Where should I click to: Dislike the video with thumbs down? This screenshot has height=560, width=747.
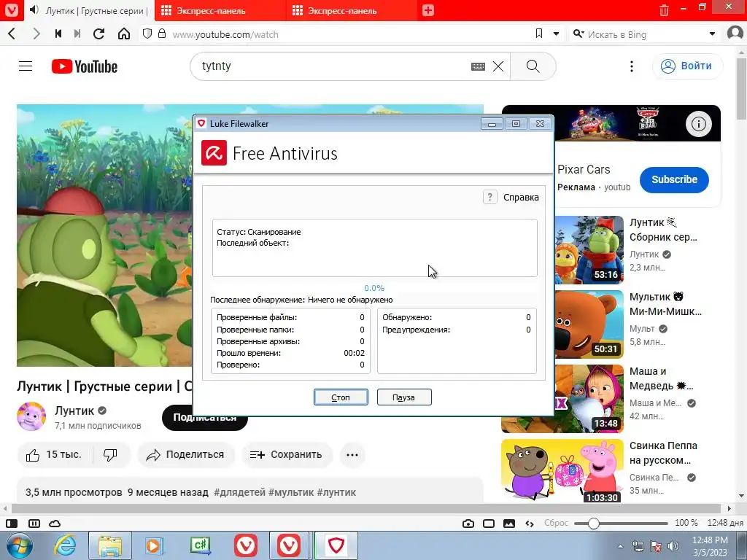[x=111, y=455]
